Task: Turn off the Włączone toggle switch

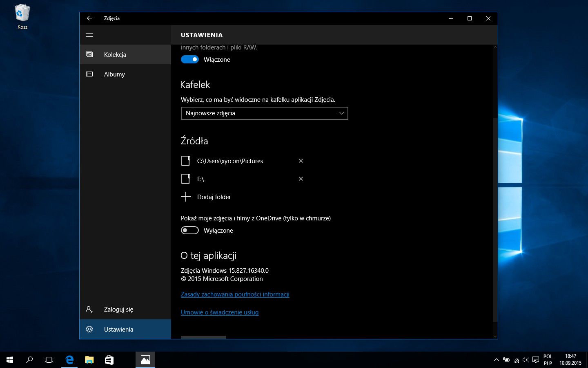Action: [190, 59]
